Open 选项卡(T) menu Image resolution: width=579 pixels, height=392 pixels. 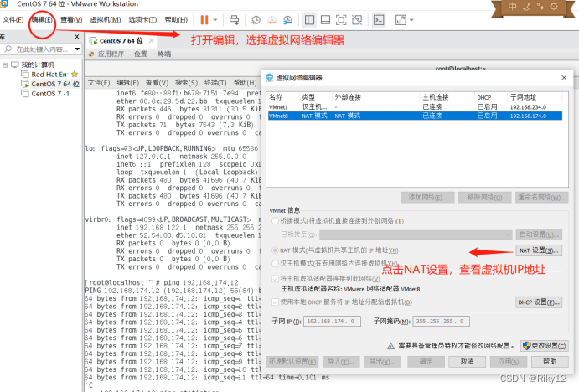[x=142, y=19]
